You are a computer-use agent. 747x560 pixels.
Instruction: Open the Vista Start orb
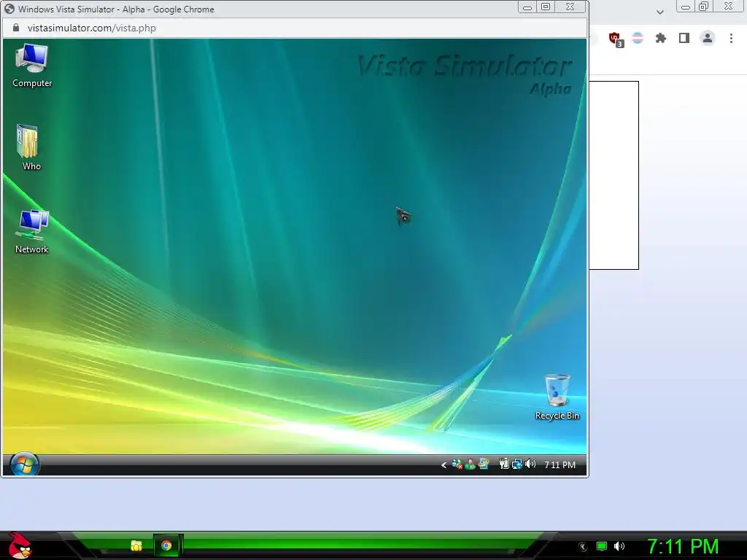point(24,464)
